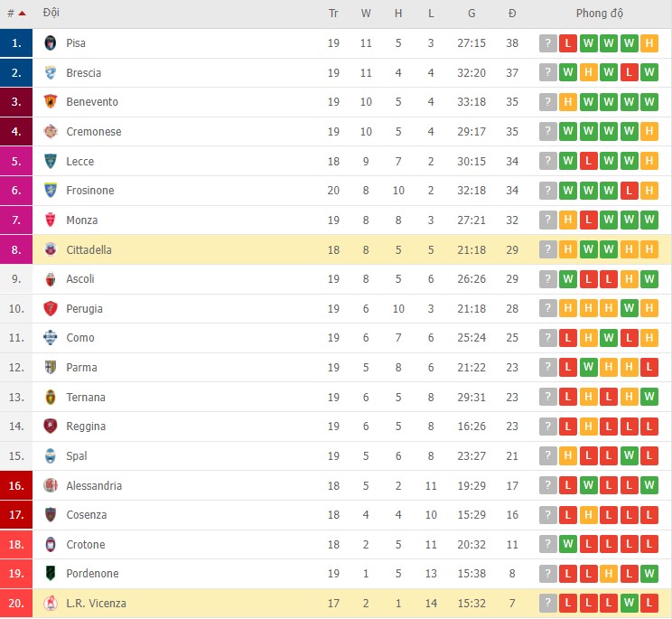Click the Benevento team crest

[x=51, y=102]
